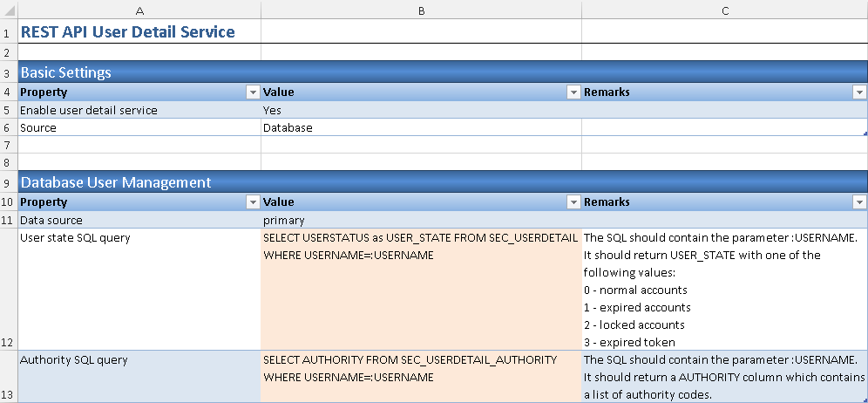Click the select-all corner of the sheet
868x403 pixels.
point(8,10)
